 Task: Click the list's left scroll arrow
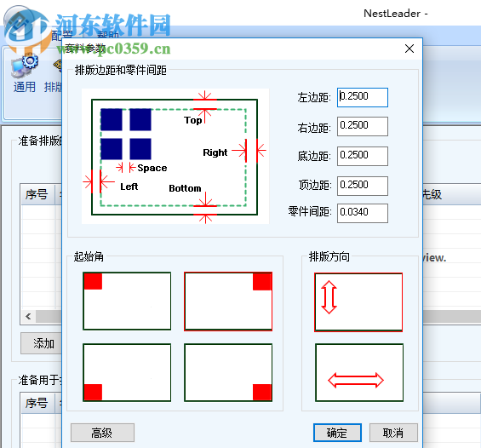29,316
